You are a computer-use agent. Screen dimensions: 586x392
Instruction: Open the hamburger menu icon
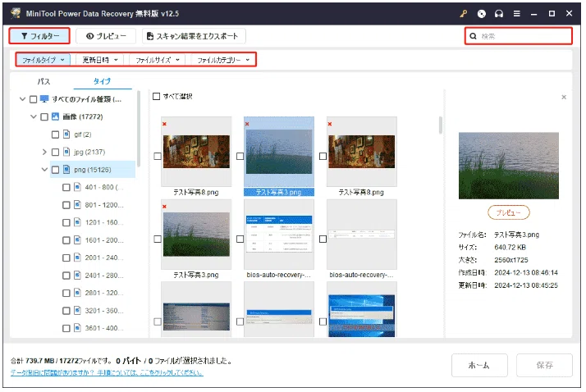(x=517, y=14)
